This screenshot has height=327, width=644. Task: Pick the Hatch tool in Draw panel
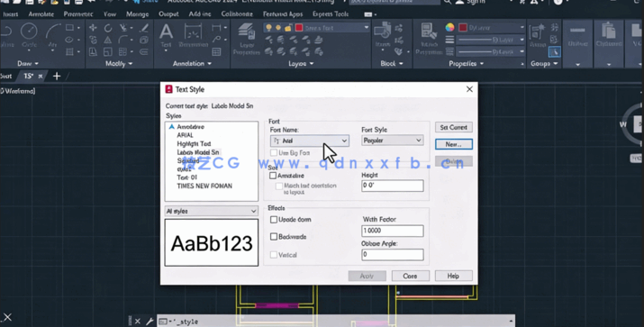click(69, 51)
